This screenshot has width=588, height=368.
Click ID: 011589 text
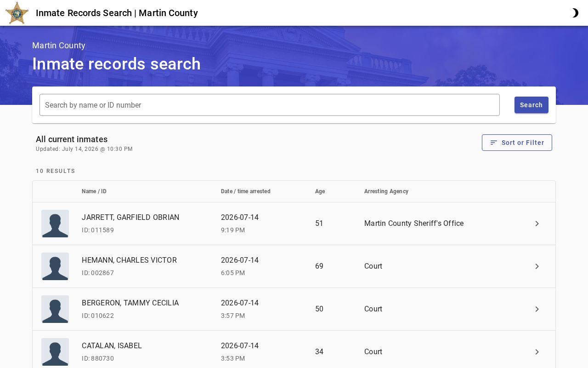(x=98, y=230)
